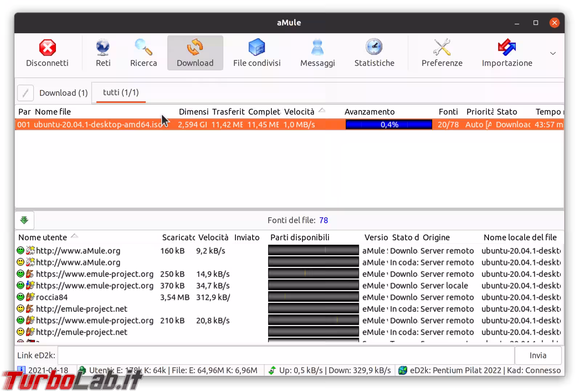
Task: Toggle the sources list with green arrow button
Action: pyautogui.click(x=24, y=220)
